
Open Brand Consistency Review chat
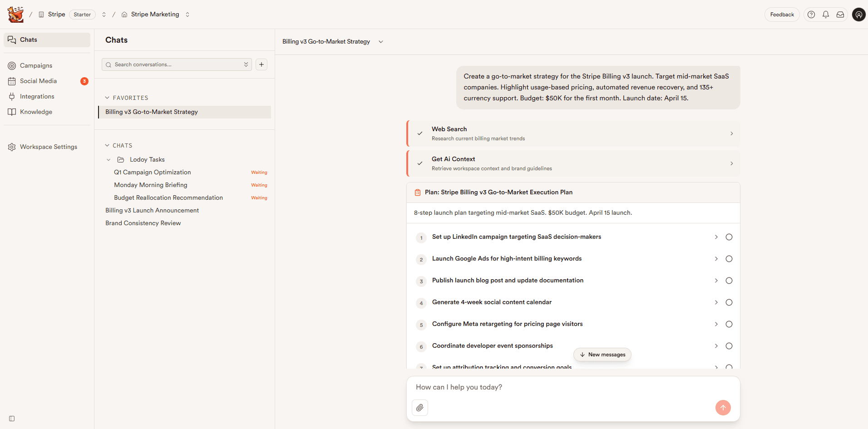(x=143, y=223)
